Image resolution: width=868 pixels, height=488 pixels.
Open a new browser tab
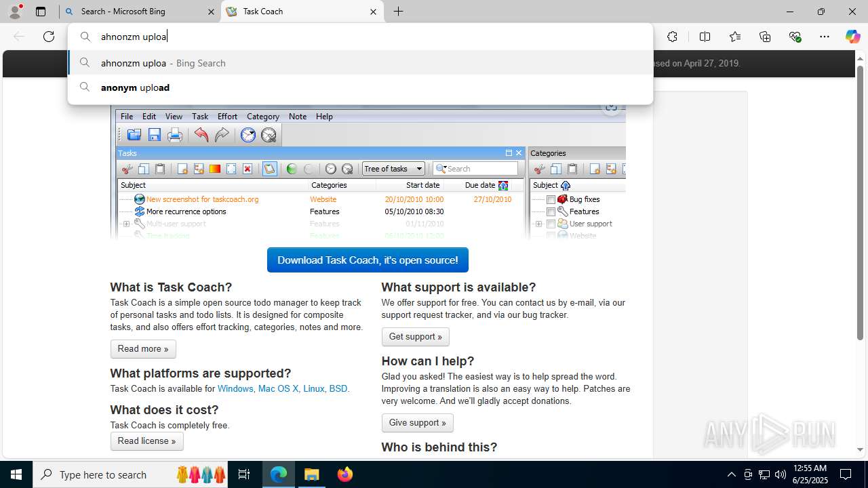pyautogui.click(x=398, y=12)
